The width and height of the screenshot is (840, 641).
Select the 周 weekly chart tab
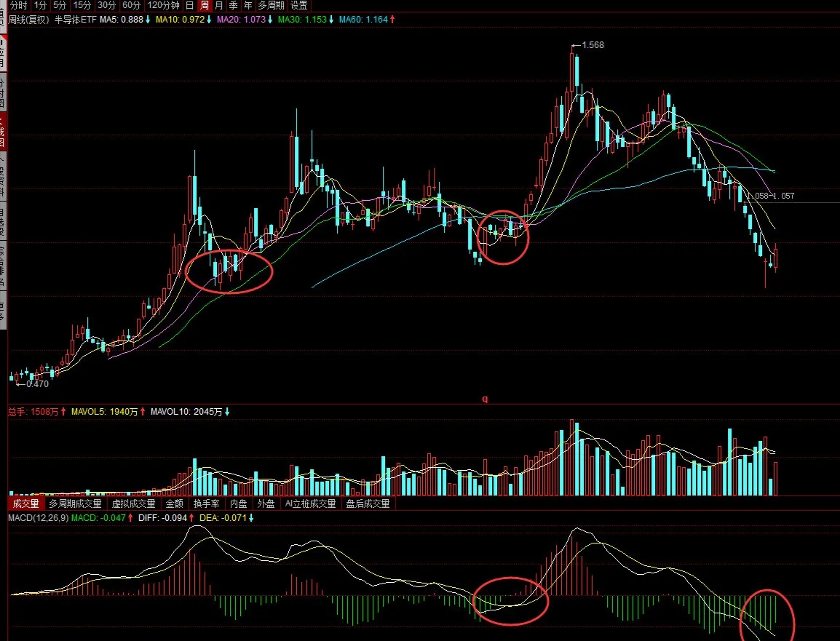[204, 5]
